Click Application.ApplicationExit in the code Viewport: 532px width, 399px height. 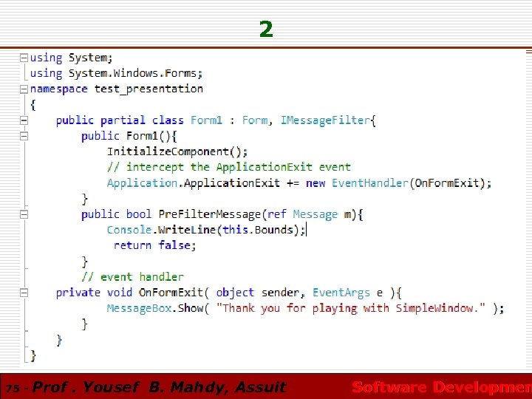pyautogui.click(x=194, y=183)
